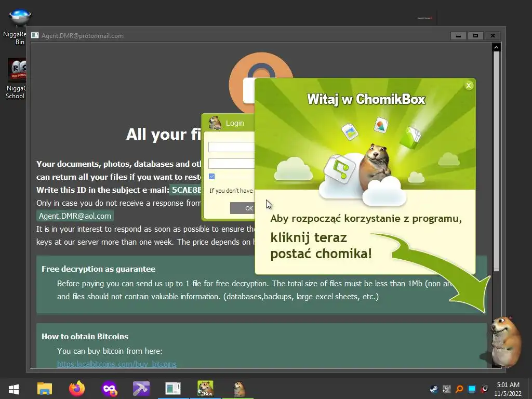Click the hamster mascot taskbar icon
Viewport: 532px width, 399px height.
point(239,389)
